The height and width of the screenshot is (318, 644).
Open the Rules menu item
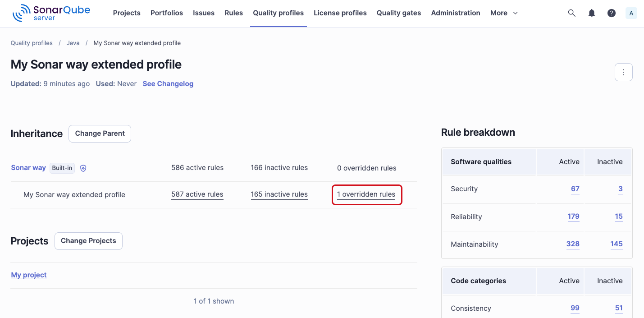point(234,13)
